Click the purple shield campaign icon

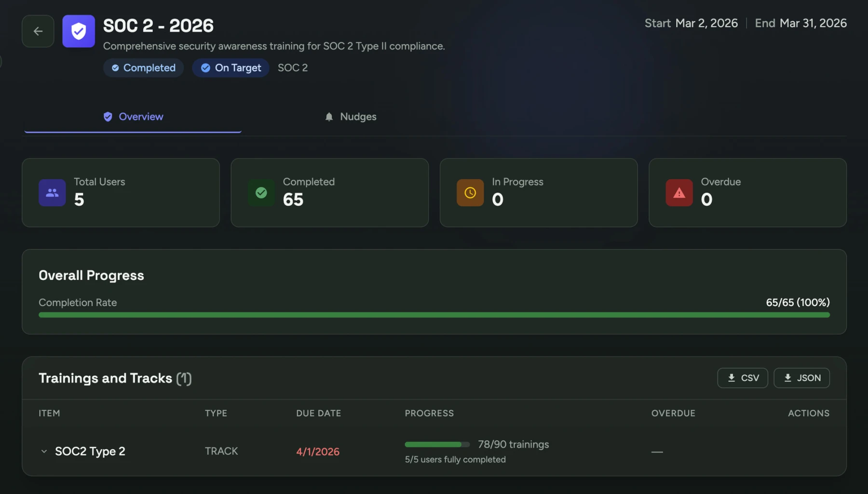coord(79,31)
